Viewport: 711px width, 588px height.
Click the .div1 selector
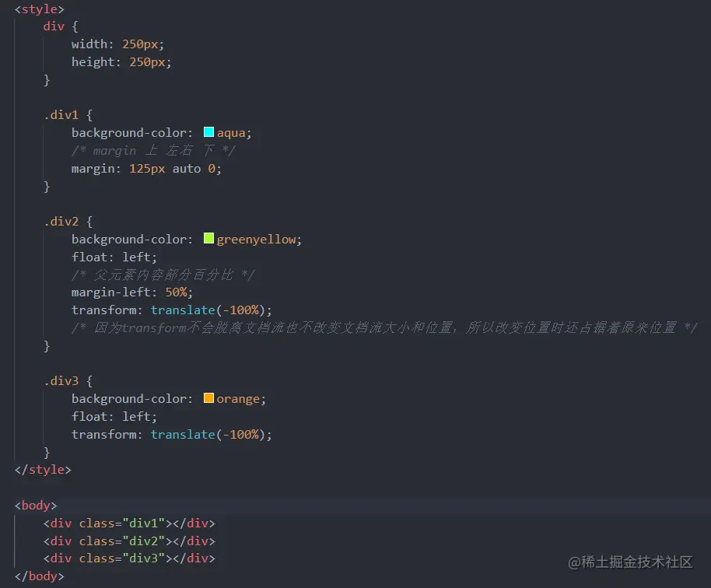click(x=61, y=115)
